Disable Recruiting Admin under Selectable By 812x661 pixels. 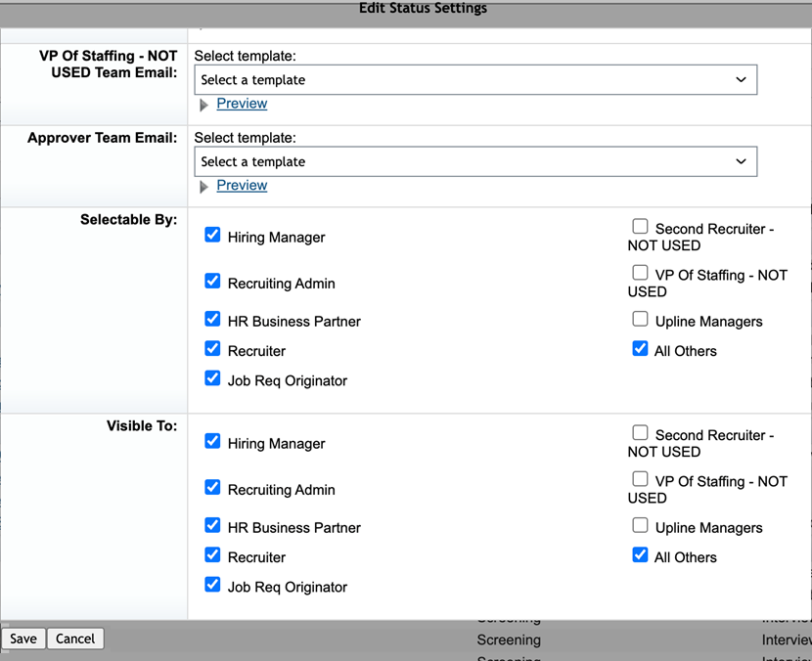click(x=212, y=282)
